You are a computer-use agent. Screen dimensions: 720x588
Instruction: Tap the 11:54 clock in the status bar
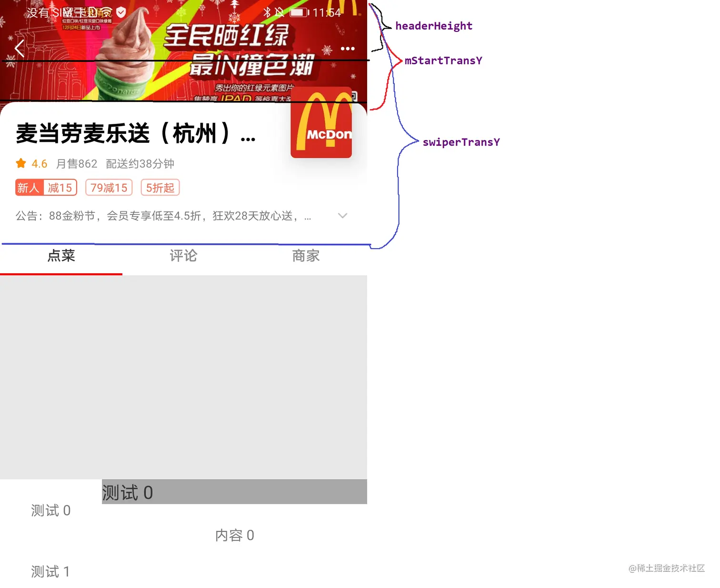click(327, 12)
